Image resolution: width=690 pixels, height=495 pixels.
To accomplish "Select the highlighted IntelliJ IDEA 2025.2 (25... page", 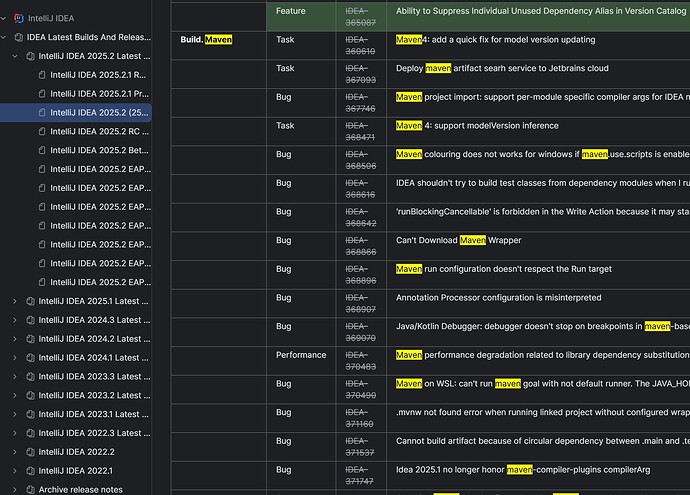I will point(76,113).
